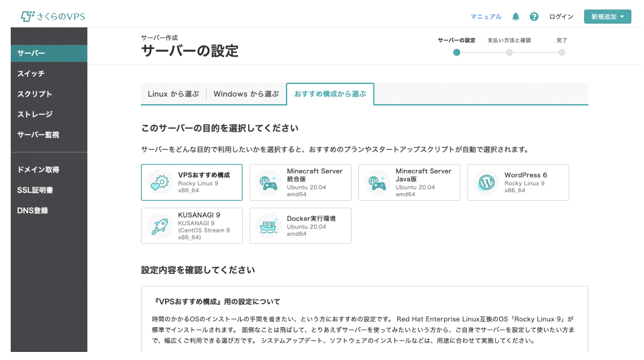Choose the Minecraft Server 統合版 icon
The height and width of the screenshot is (360, 644).
pyautogui.click(x=268, y=183)
